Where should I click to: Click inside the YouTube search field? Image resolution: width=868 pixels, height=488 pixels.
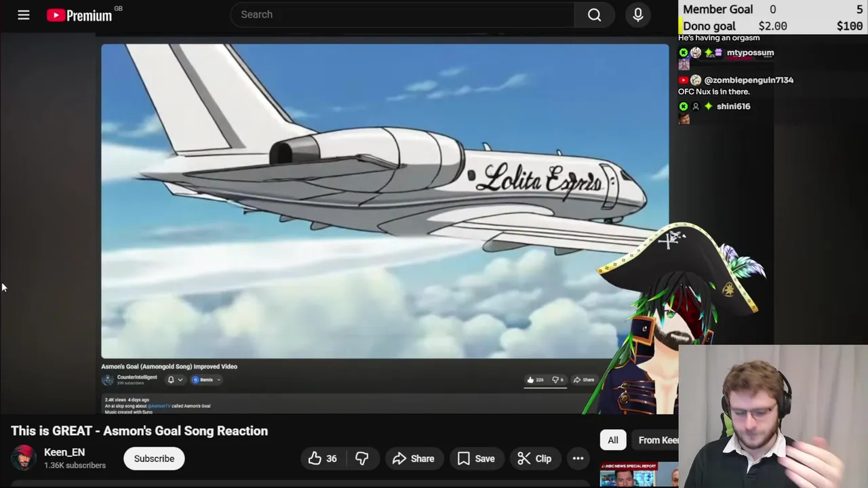click(402, 14)
